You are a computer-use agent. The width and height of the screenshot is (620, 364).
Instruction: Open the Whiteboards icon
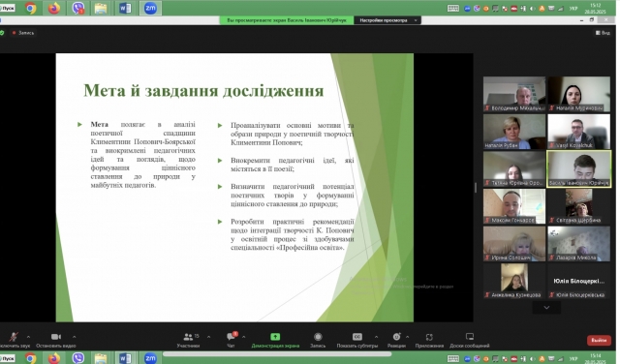pyautogui.click(x=470, y=337)
